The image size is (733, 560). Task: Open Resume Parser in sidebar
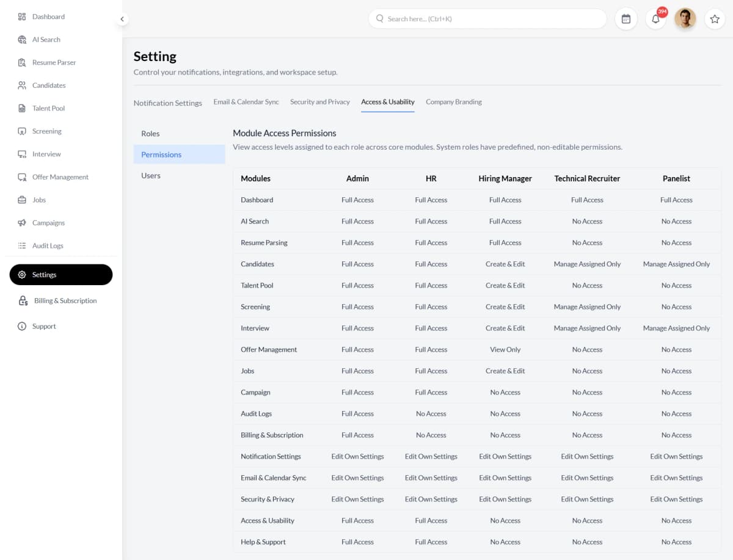click(x=54, y=62)
